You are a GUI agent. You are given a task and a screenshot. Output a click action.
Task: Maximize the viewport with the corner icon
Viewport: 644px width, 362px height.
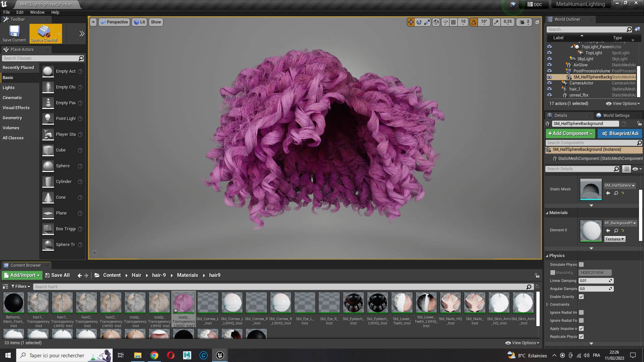coord(537,22)
